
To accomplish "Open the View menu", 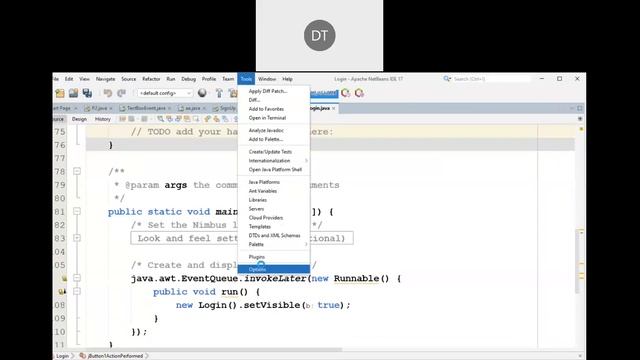I will (84, 79).
